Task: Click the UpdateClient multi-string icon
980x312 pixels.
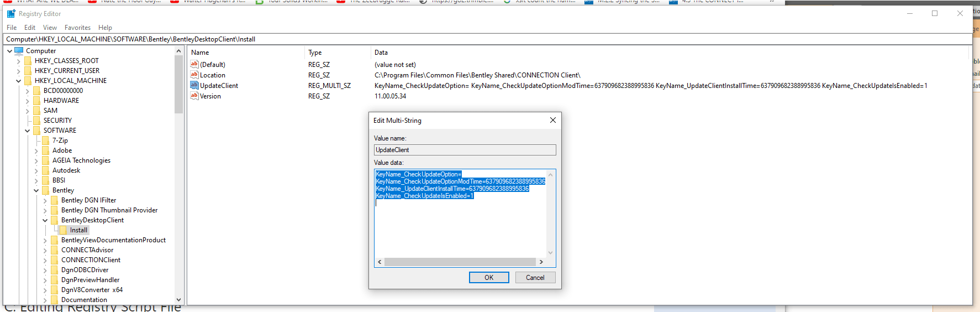Action: coord(194,85)
